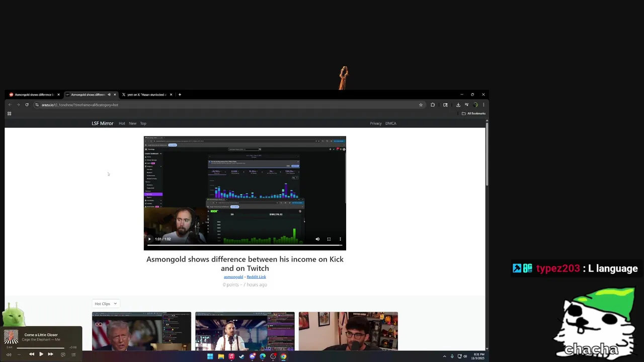Go back in browser history
Viewport: 644px width, 362px height.
coord(10,105)
